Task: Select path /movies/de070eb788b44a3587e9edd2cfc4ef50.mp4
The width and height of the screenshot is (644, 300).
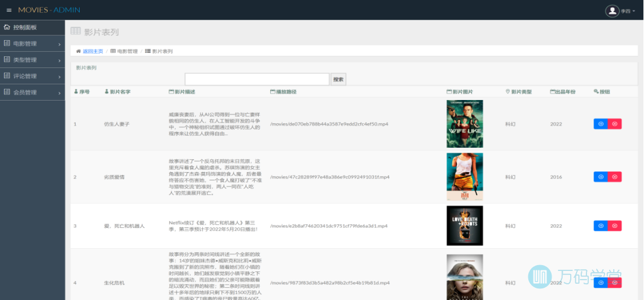Action: coord(330,124)
